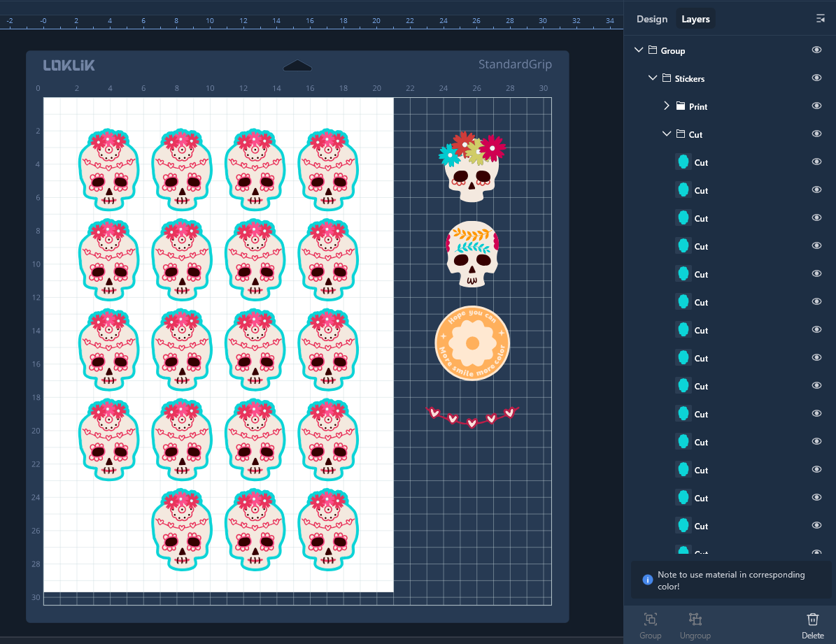Image resolution: width=836 pixels, height=644 pixels.
Task: Toggle visibility of the Print folder
Action: 816,106
